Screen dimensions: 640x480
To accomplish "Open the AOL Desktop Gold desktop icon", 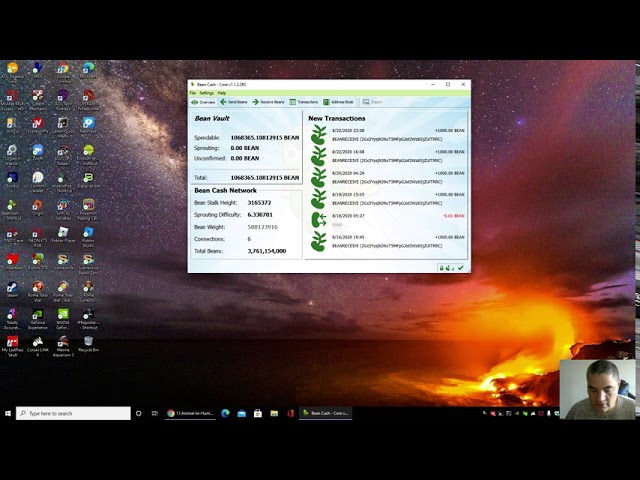I will pyautogui.click(x=13, y=73).
